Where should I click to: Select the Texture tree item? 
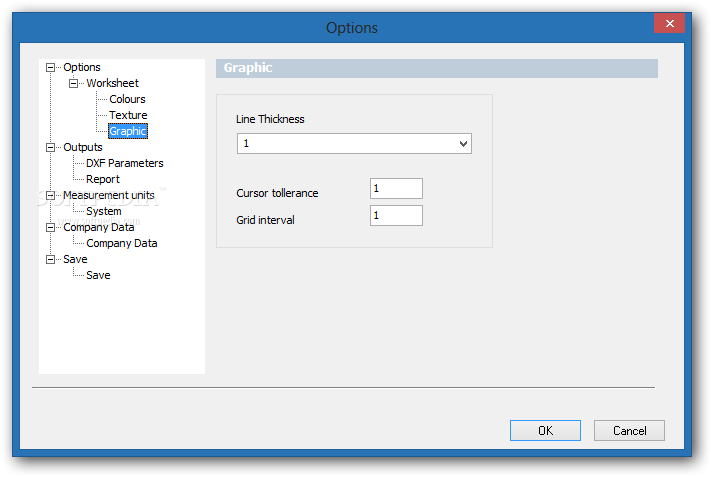click(128, 115)
